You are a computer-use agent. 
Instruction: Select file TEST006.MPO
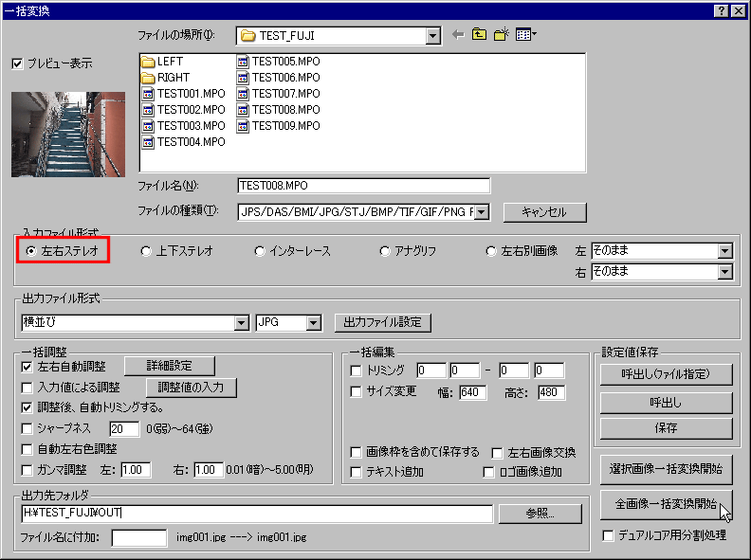(279, 78)
